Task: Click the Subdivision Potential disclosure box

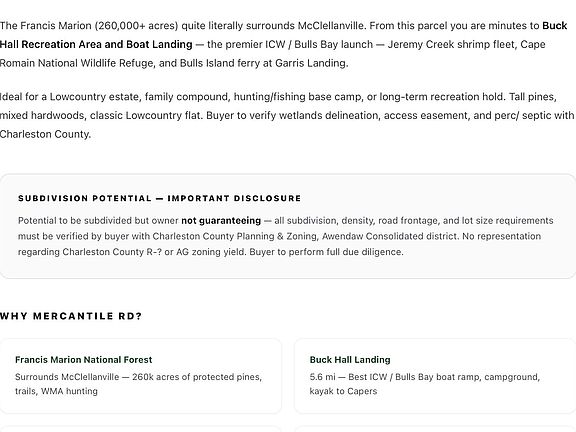Action: coord(288,226)
